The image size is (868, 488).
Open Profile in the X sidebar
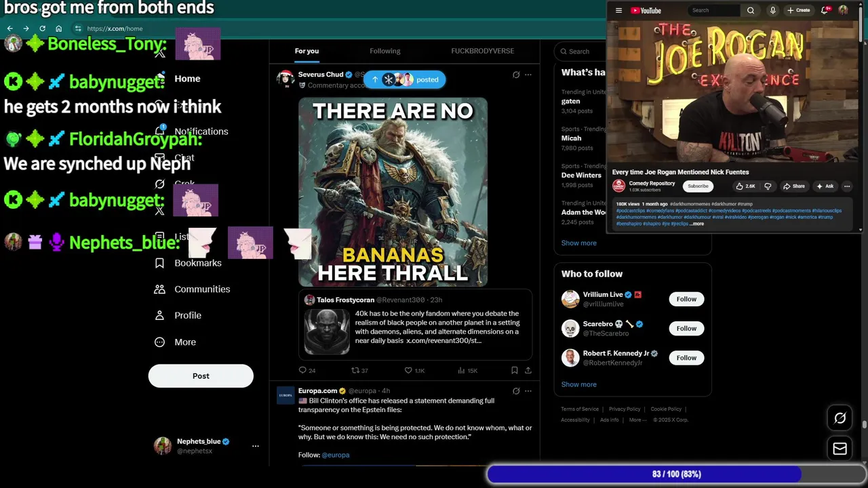pos(188,315)
